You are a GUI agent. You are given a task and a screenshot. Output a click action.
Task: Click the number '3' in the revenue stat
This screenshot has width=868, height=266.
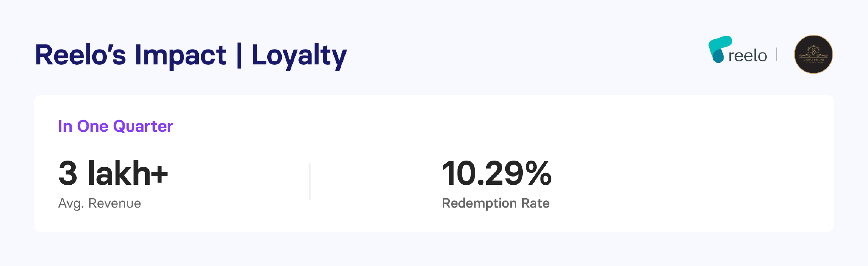(68, 173)
